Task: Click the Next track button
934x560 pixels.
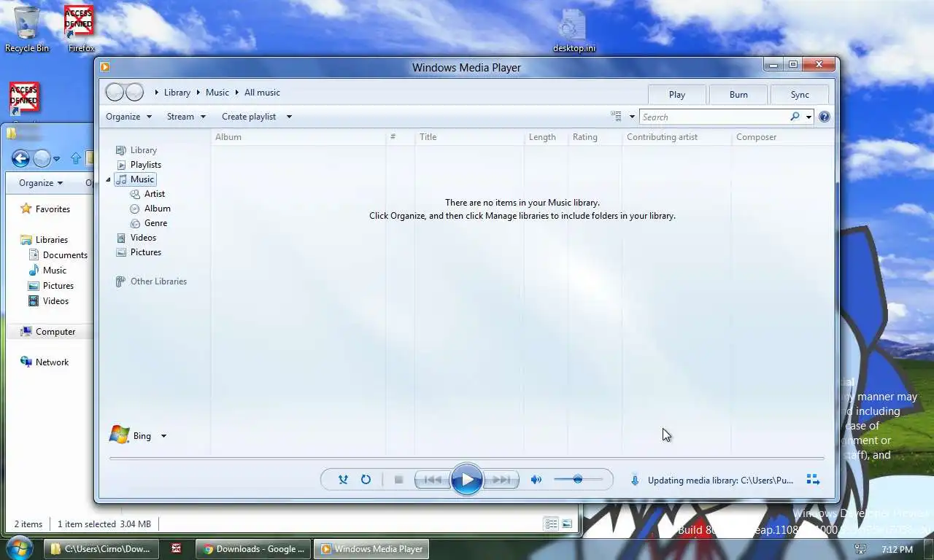Action: [x=501, y=480]
